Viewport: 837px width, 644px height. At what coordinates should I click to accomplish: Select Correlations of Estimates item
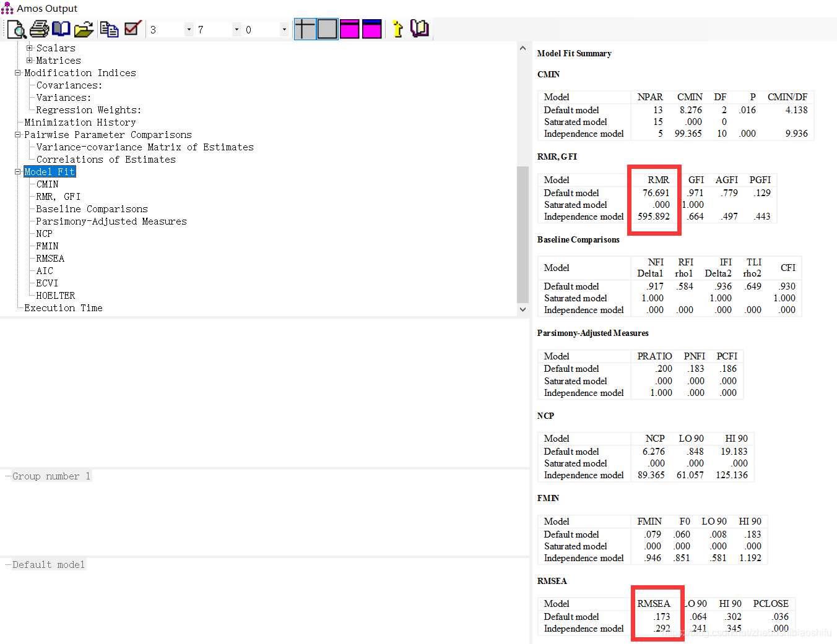pos(106,160)
